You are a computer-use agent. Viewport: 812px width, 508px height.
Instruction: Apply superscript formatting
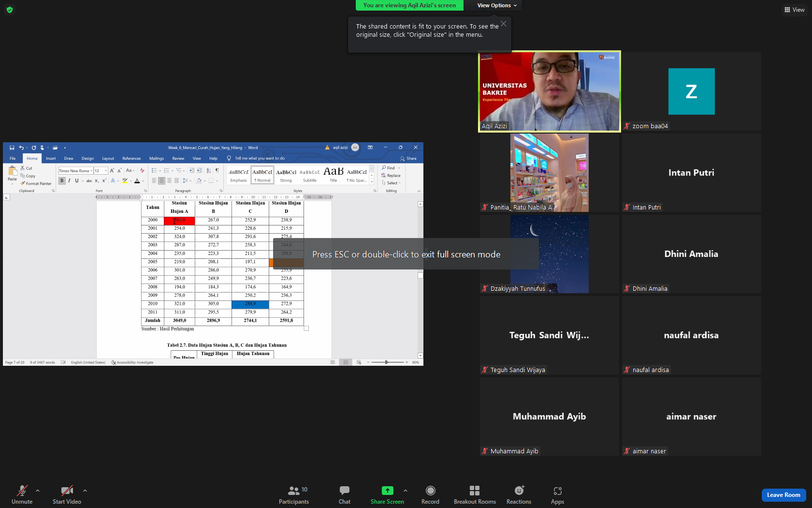(104, 181)
